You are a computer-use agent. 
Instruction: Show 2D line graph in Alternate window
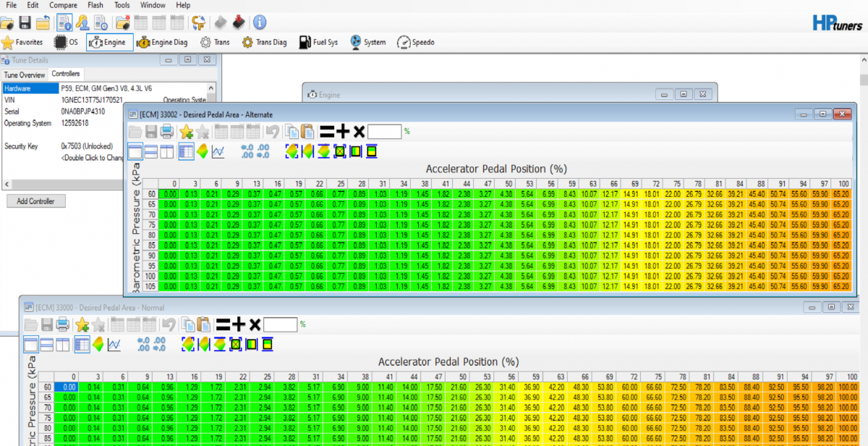pos(218,151)
